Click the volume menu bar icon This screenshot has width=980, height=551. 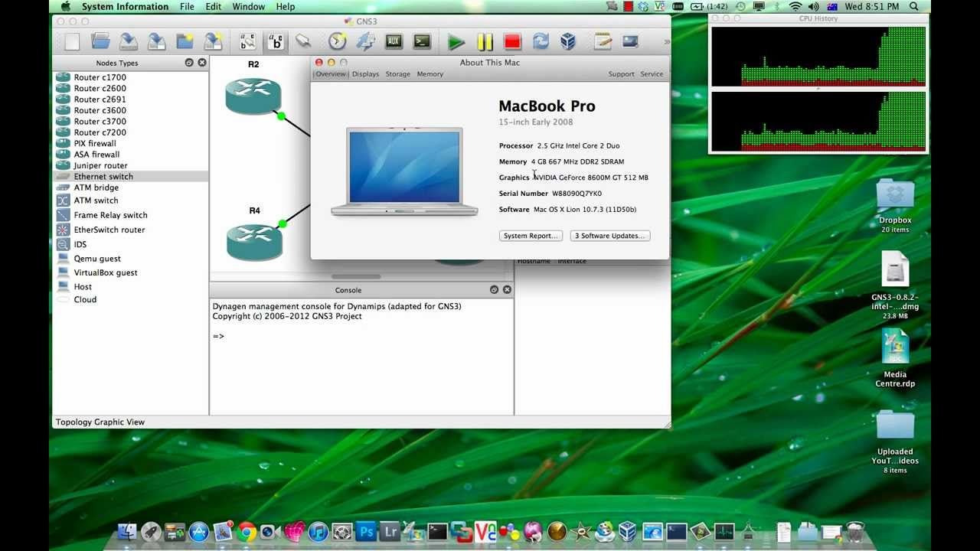coord(813,7)
